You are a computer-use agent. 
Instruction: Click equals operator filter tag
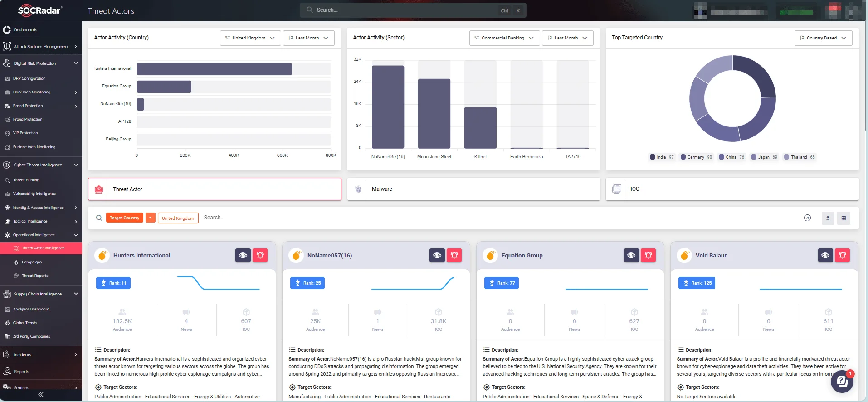151,218
